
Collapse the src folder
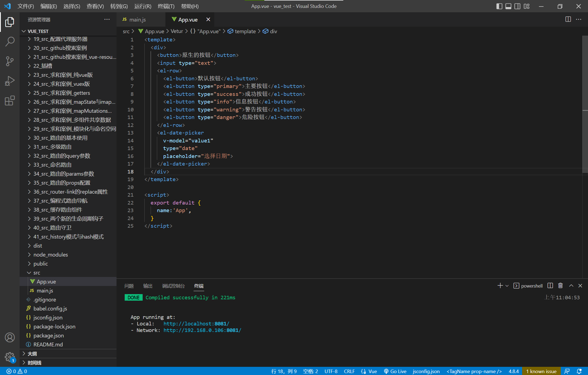68,272
